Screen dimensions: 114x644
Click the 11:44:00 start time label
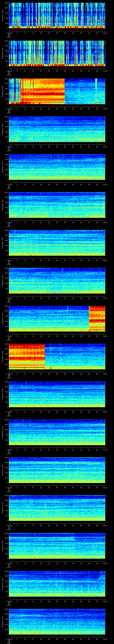9,601
